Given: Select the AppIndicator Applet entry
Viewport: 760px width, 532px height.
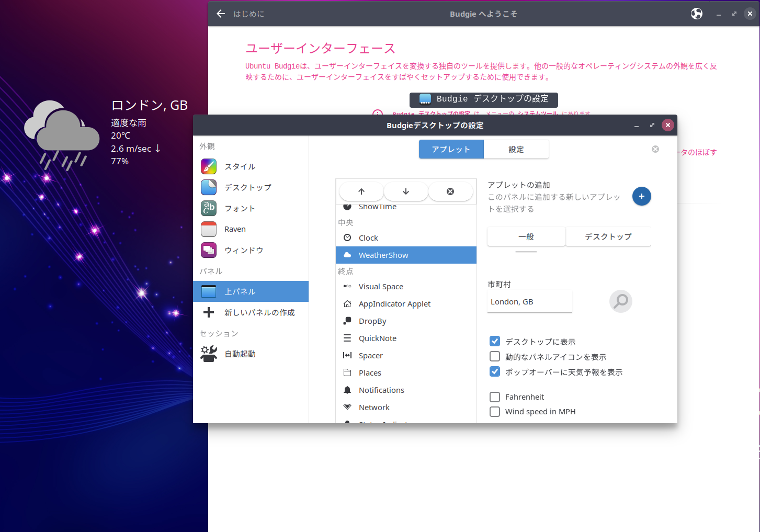Looking at the screenshot, I should [406, 304].
